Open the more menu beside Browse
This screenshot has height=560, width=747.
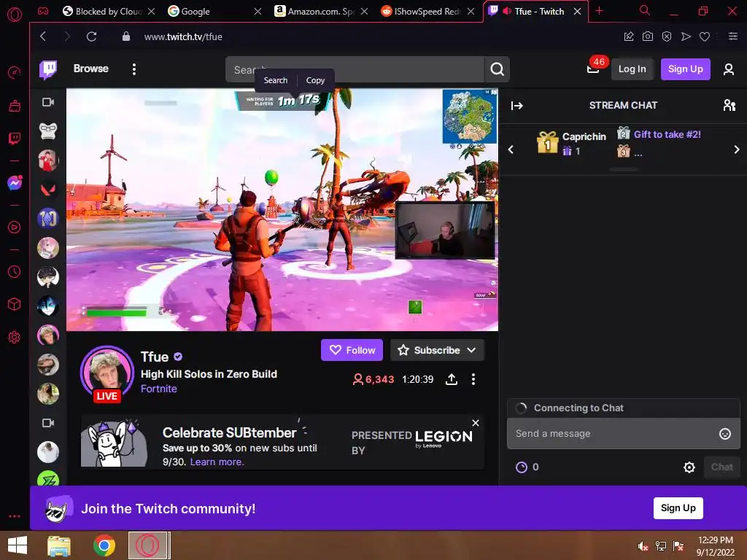pyautogui.click(x=134, y=69)
